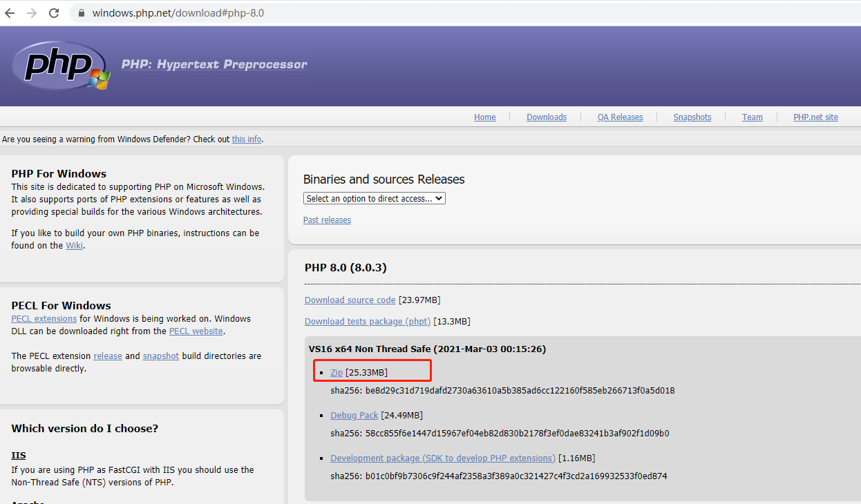
Task: Click the 'PECL For Windows' heading
Action: click(x=61, y=306)
